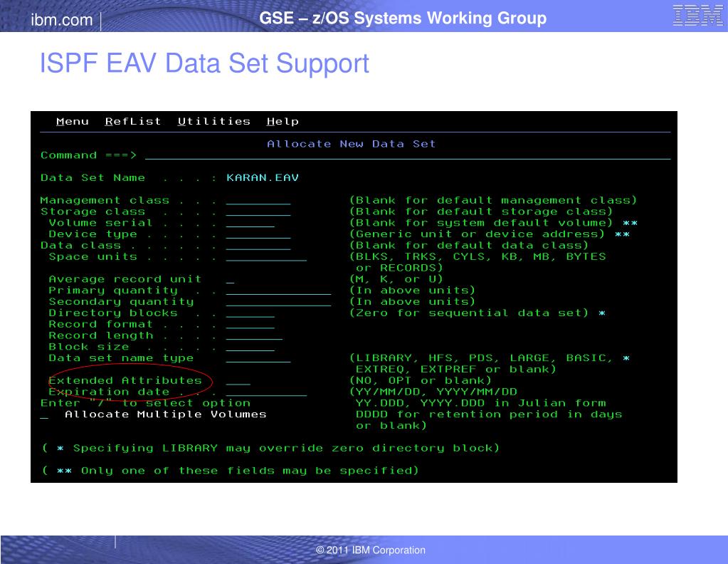The image size is (728, 564).
Task: Click the Space units input field
Action: click(266, 257)
